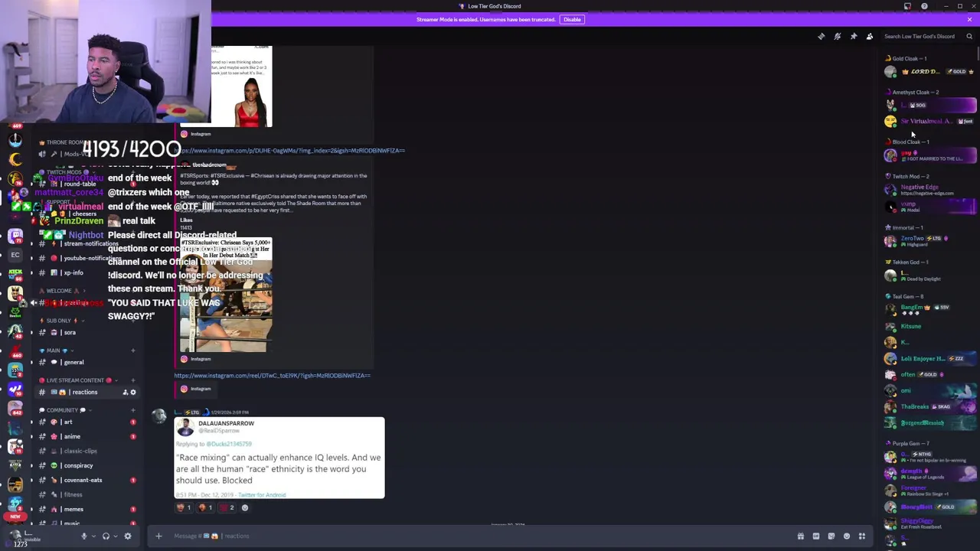Open pinned messages pin icon
980x551 pixels.
click(x=853, y=36)
